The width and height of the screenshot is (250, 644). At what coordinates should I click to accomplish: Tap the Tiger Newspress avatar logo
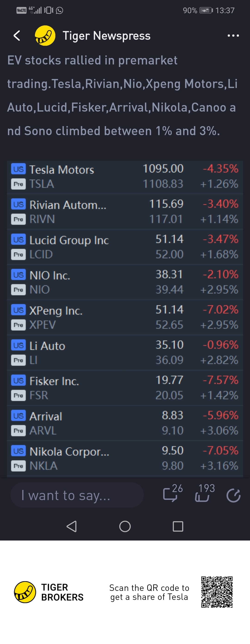(x=45, y=36)
